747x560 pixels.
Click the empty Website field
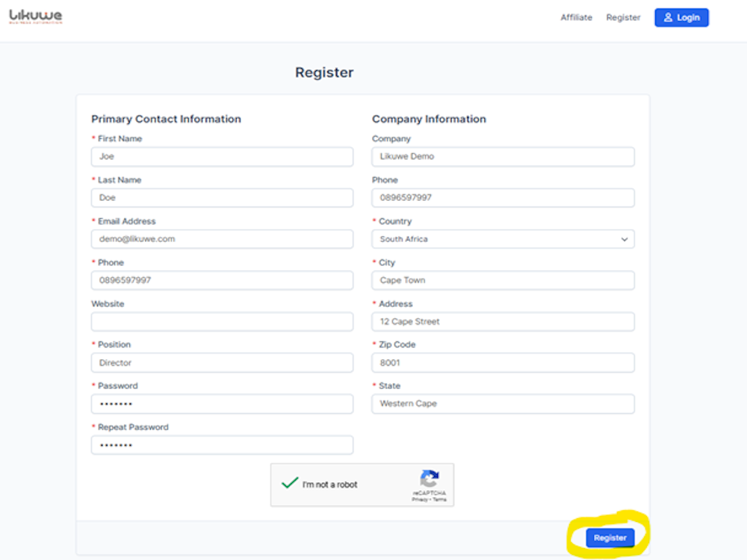(x=222, y=322)
